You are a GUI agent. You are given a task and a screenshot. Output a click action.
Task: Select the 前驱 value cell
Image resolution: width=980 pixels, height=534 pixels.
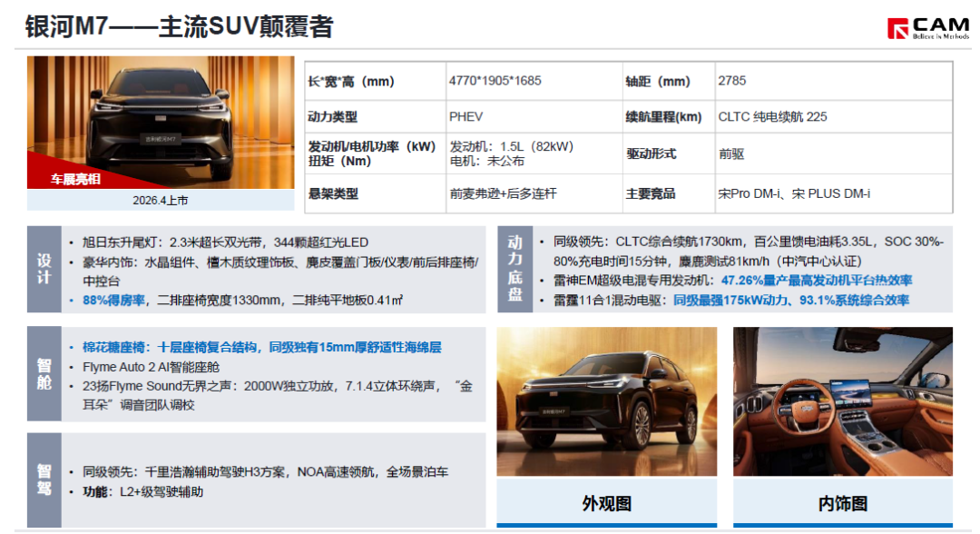pos(834,153)
